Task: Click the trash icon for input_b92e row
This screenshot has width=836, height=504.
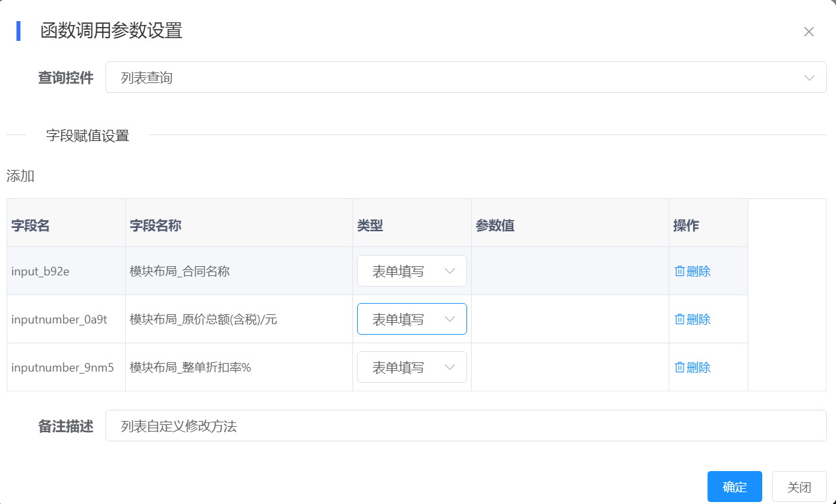Action: pos(679,271)
